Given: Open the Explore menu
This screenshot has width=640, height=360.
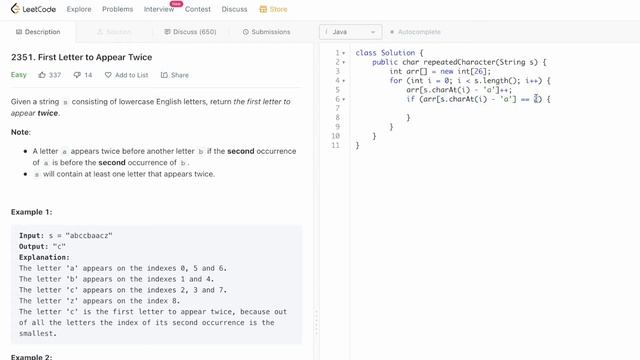Looking at the screenshot, I should coord(79,9).
